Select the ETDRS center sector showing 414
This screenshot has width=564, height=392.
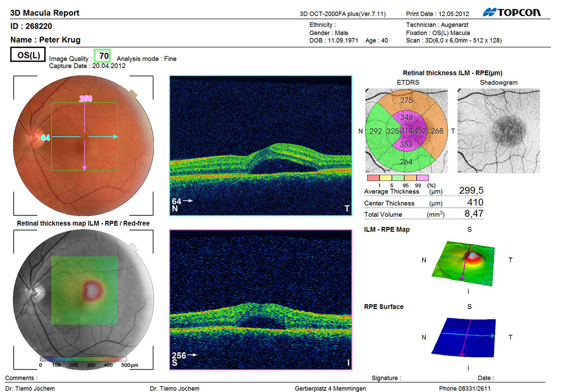click(x=406, y=131)
